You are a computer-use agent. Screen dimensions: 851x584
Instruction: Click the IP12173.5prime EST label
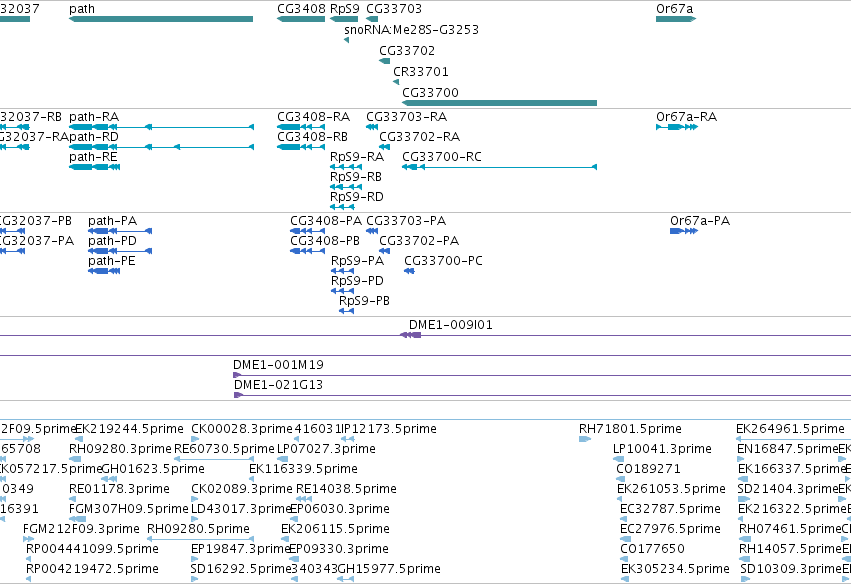click(x=389, y=429)
